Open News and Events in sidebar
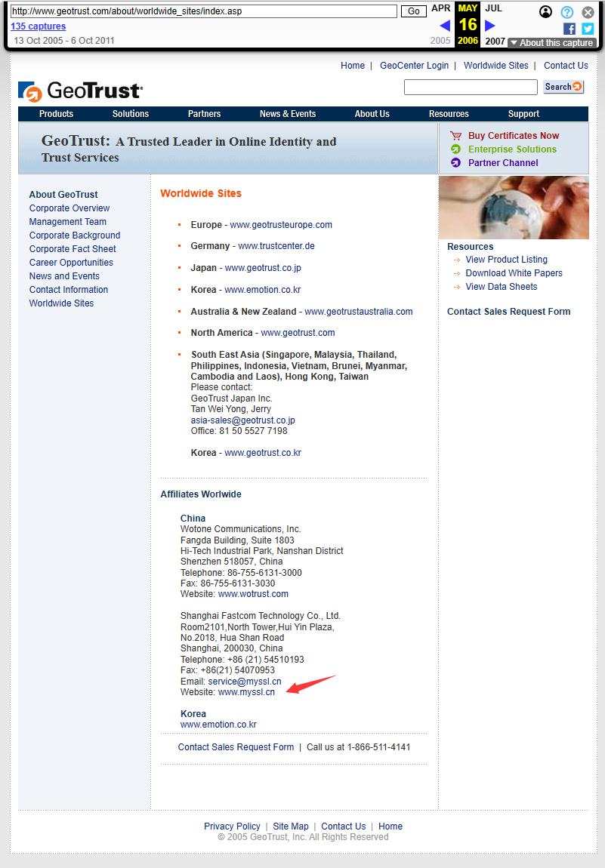 64,275
